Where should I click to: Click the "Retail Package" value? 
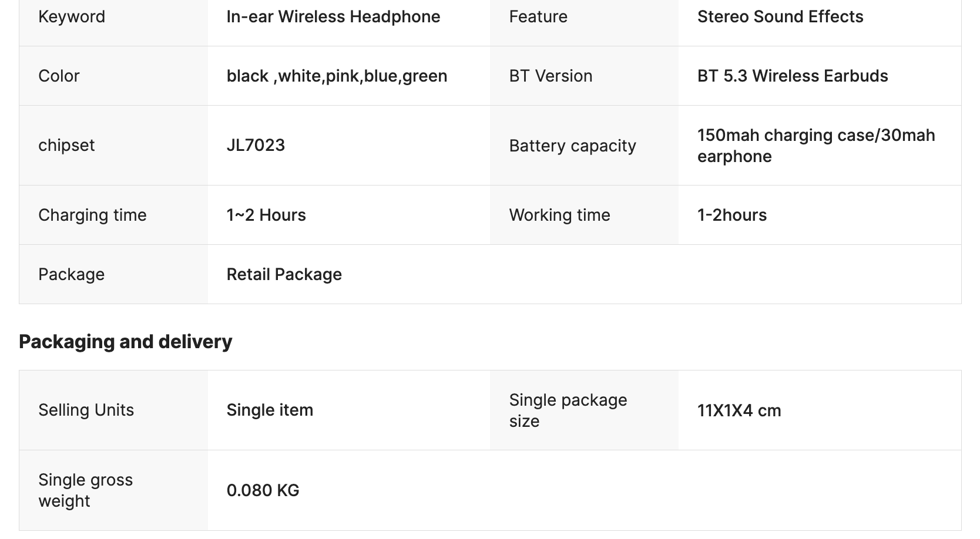pyautogui.click(x=284, y=274)
